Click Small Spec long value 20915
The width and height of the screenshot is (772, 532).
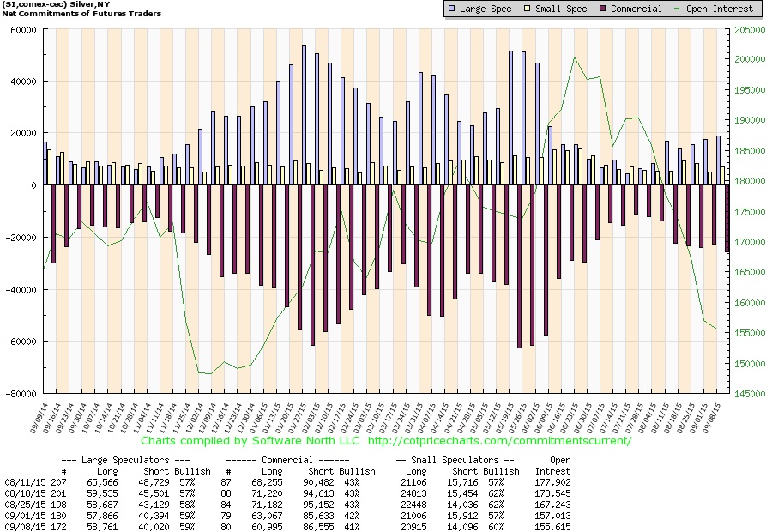(x=414, y=527)
